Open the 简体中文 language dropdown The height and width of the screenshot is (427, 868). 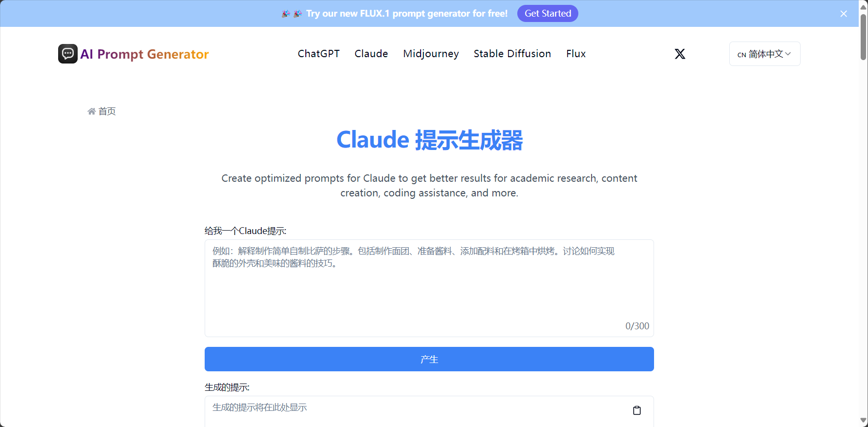click(764, 54)
